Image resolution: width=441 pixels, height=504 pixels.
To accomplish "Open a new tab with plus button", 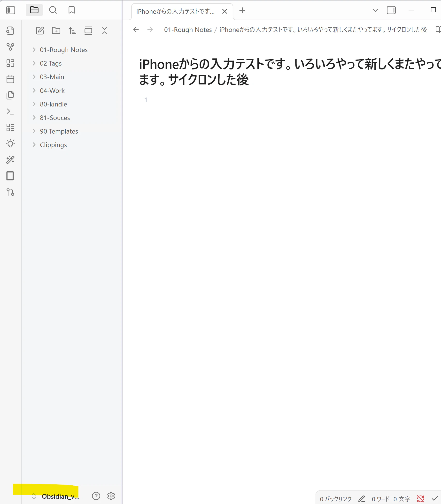I will (242, 10).
